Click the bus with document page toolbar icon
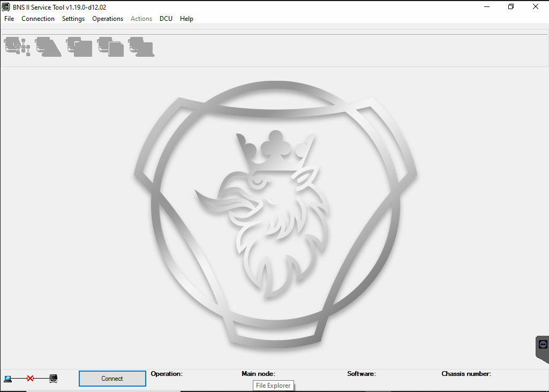 click(x=110, y=47)
